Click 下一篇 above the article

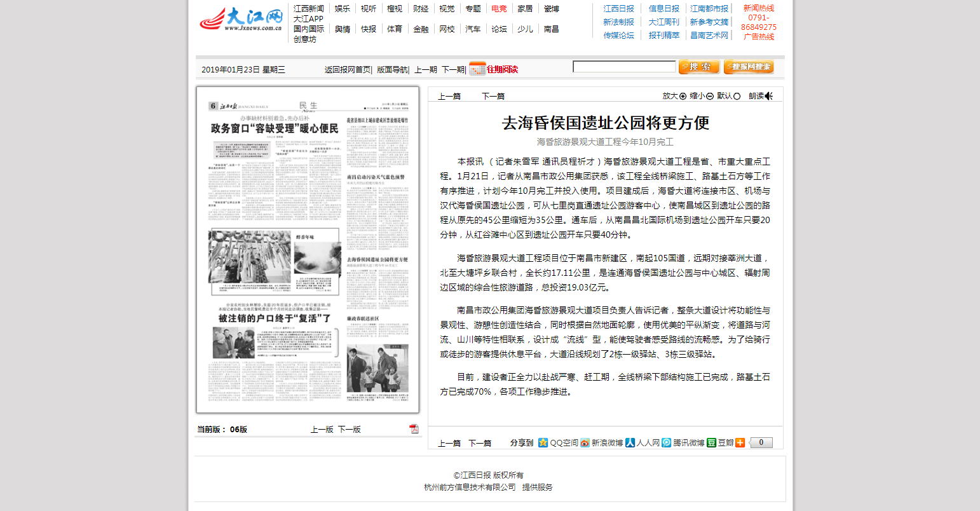[493, 97]
